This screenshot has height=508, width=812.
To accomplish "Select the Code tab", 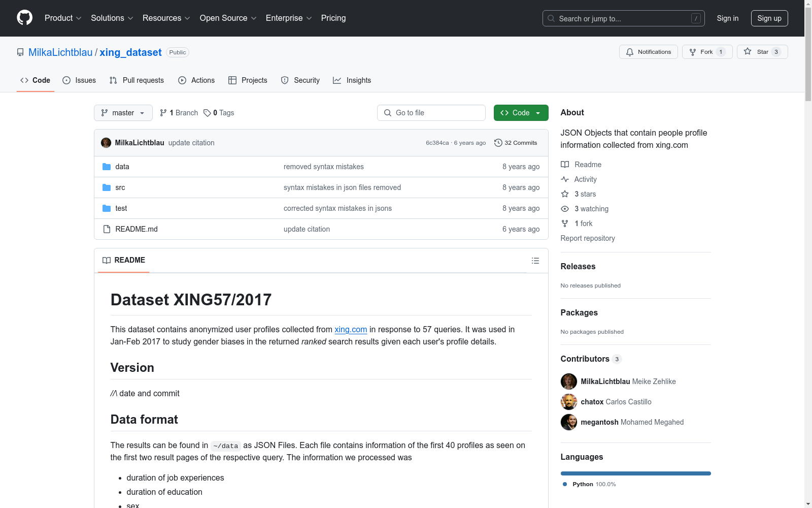I will coord(36,80).
